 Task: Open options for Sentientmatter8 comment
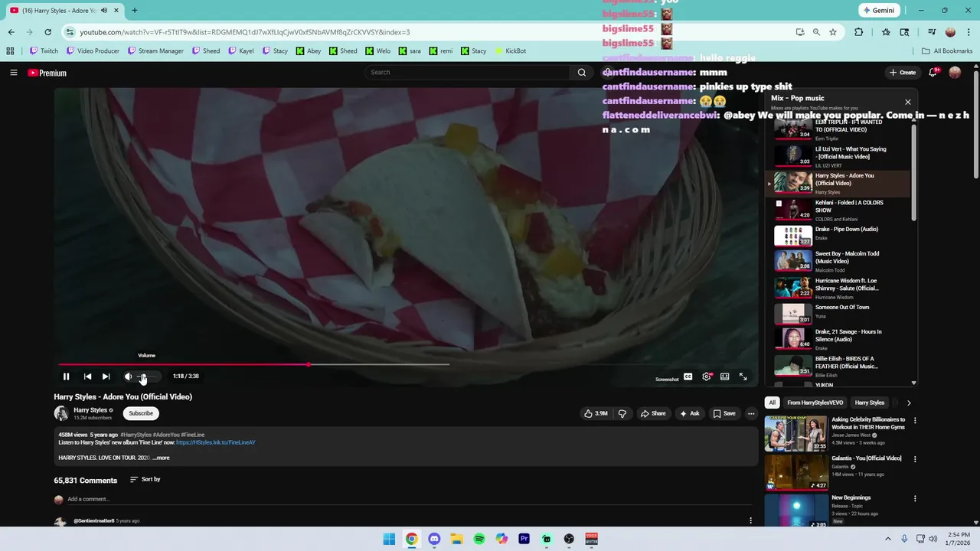click(x=750, y=520)
